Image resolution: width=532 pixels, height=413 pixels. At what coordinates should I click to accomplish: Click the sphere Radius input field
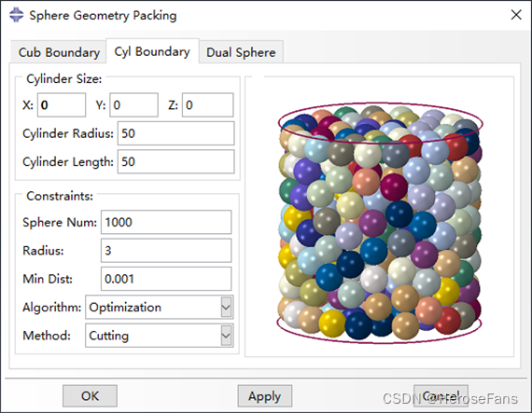[166, 251]
